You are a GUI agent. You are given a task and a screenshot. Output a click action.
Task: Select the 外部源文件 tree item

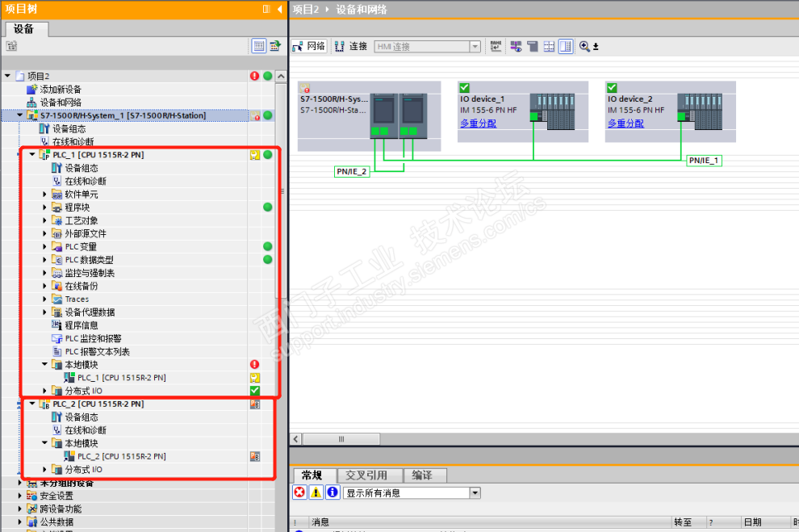[86, 233]
